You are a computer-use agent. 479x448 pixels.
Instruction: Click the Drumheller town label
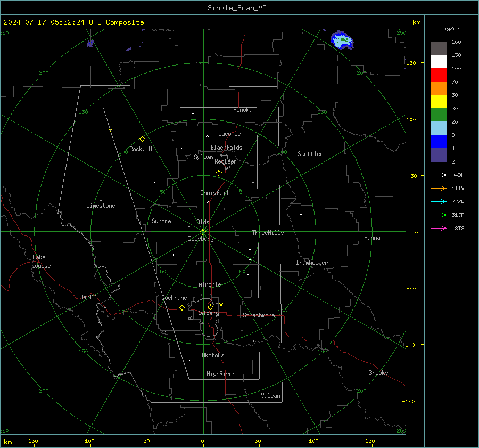click(312, 263)
